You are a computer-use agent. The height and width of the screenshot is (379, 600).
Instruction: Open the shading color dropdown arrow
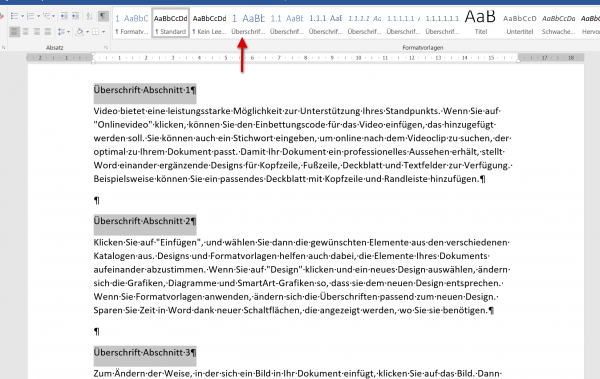tap(87, 32)
